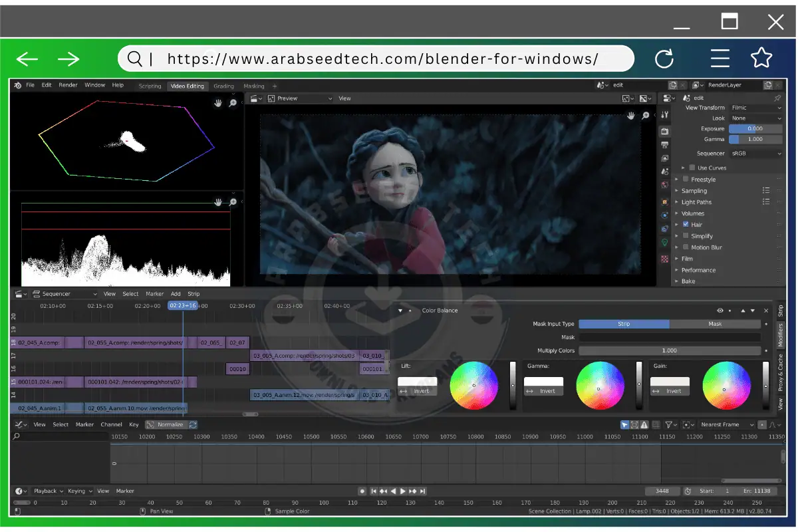Enable the Motion Blur checkbox
The height and width of the screenshot is (532, 798).
pos(686,247)
